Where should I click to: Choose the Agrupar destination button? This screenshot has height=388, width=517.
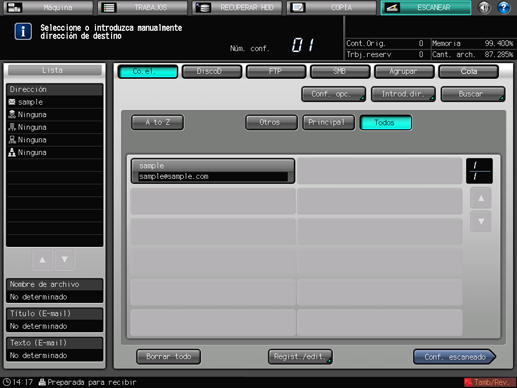[x=404, y=71]
